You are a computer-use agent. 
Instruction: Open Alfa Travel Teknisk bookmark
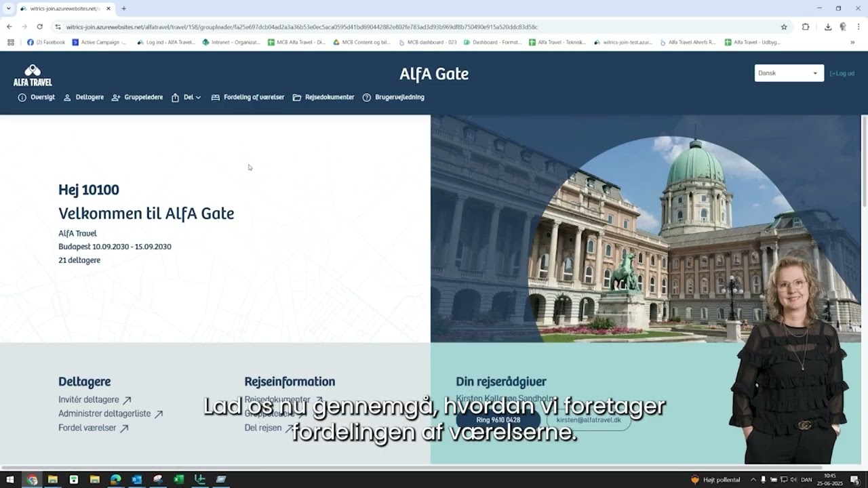pyautogui.click(x=557, y=42)
